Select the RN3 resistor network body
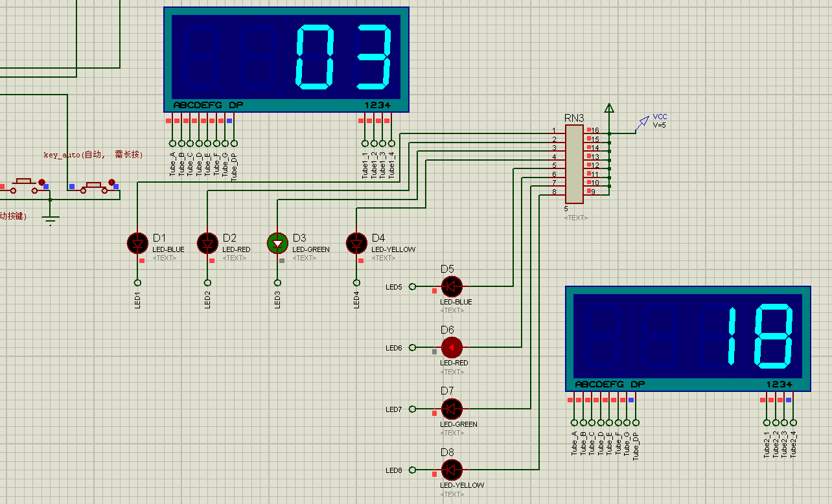This screenshot has width=832, height=504. point(574,164)
